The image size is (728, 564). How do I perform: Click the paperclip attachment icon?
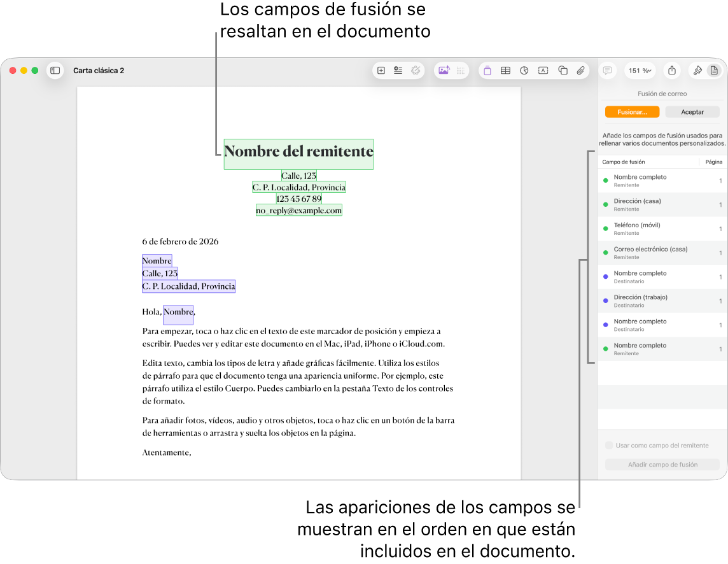click(580, 71)
